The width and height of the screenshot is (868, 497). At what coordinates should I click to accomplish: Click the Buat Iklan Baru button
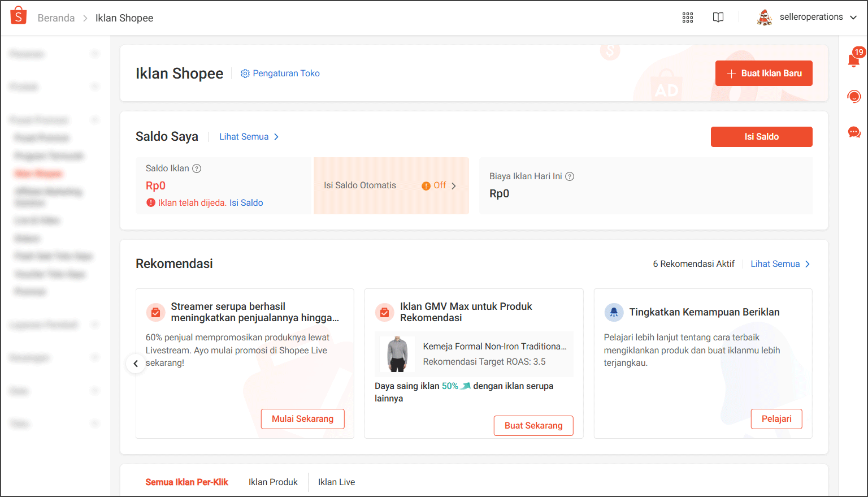pos(763,73)
